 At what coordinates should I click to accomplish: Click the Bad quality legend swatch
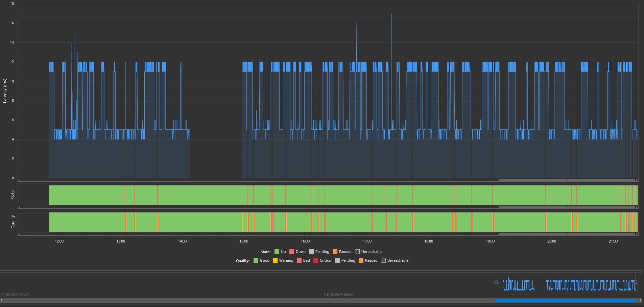[x=299, y=260]
